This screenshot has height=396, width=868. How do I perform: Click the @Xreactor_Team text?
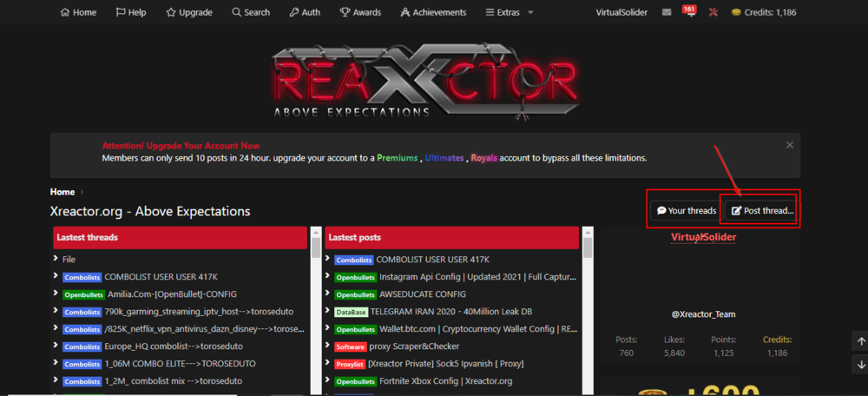click(x=704, y=314)
